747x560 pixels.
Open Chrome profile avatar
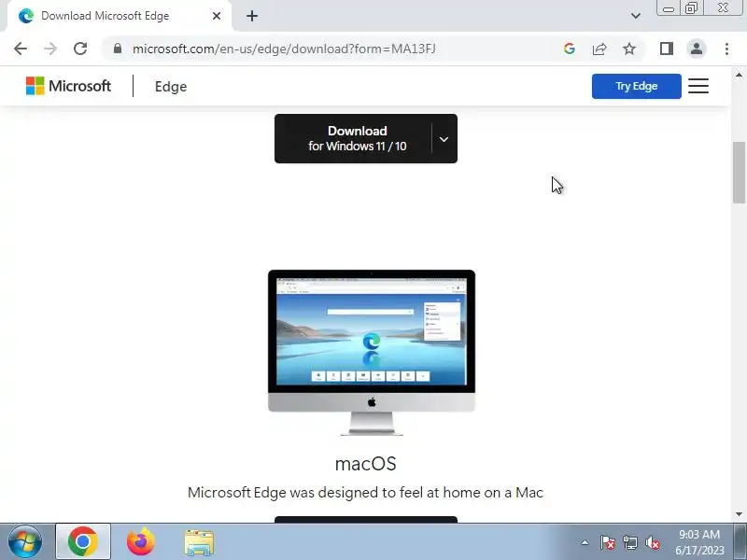tap(697, 49)
